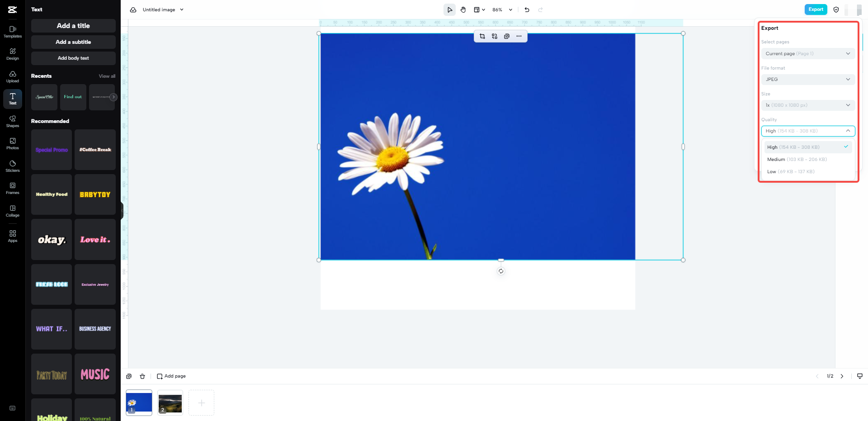This screenshot has width=868, height=421.
Task: Choose High quality option
Action: (808, 147)
